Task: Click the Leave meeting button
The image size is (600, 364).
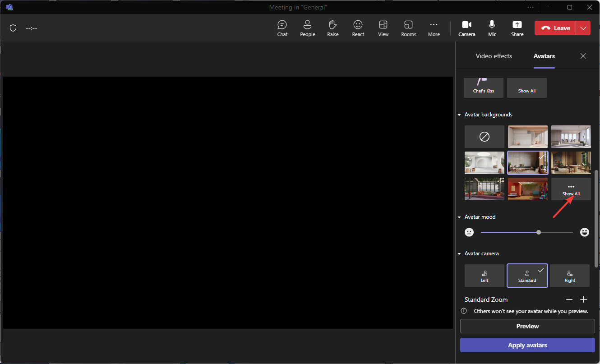Action: click(x=556, y=28)
